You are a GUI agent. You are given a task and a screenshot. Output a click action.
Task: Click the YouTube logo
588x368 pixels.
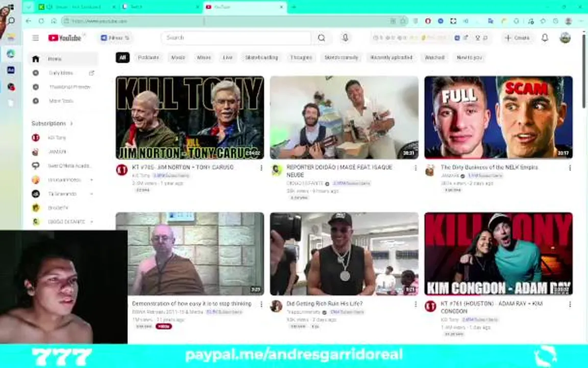click(x=64, y=38)
